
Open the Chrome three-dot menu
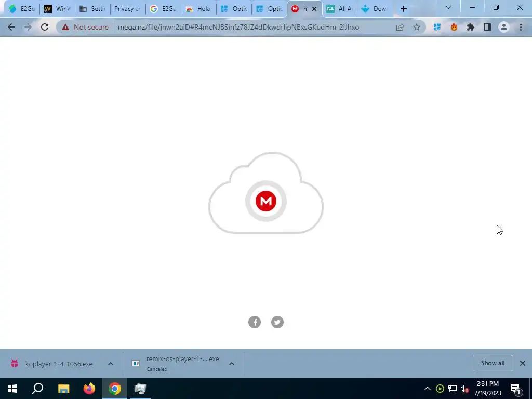pyautogui.click(x=521, y=27)
